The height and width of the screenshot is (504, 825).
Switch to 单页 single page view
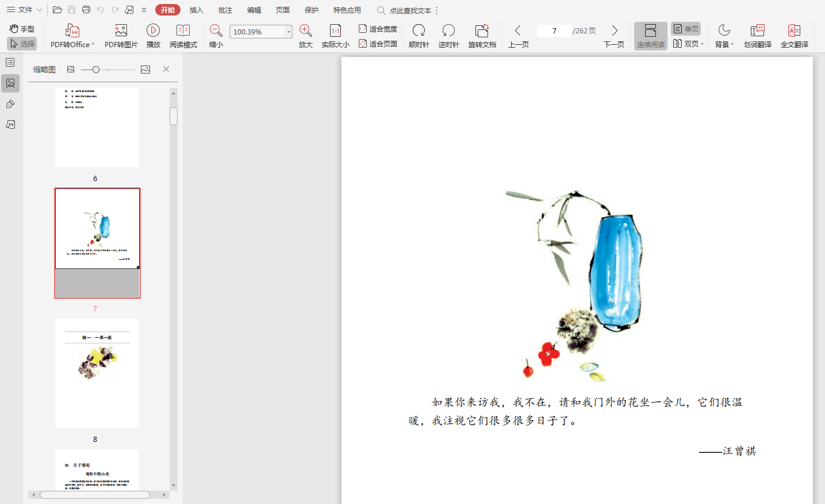pyautogui.click(x=686, y=29)
